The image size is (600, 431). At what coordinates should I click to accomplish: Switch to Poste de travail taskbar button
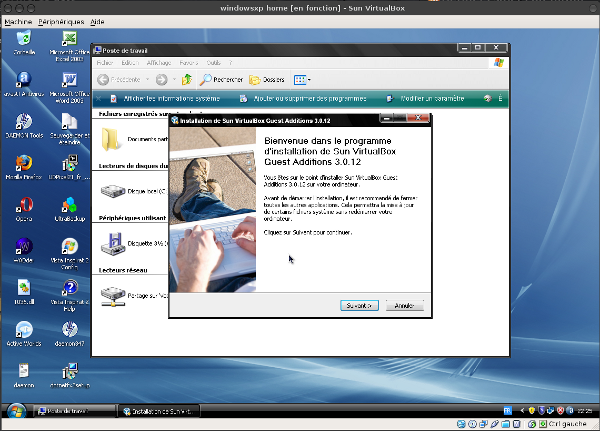pos(75,411)
